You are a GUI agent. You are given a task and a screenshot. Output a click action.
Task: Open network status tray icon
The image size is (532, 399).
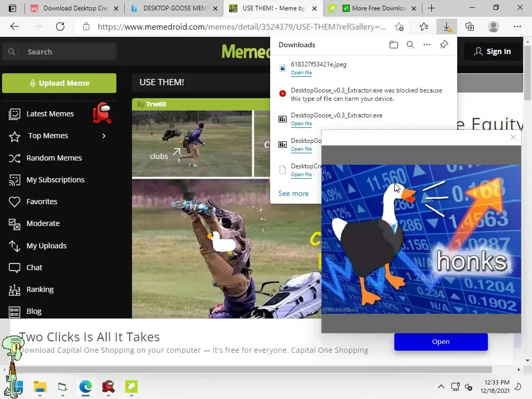455,387
